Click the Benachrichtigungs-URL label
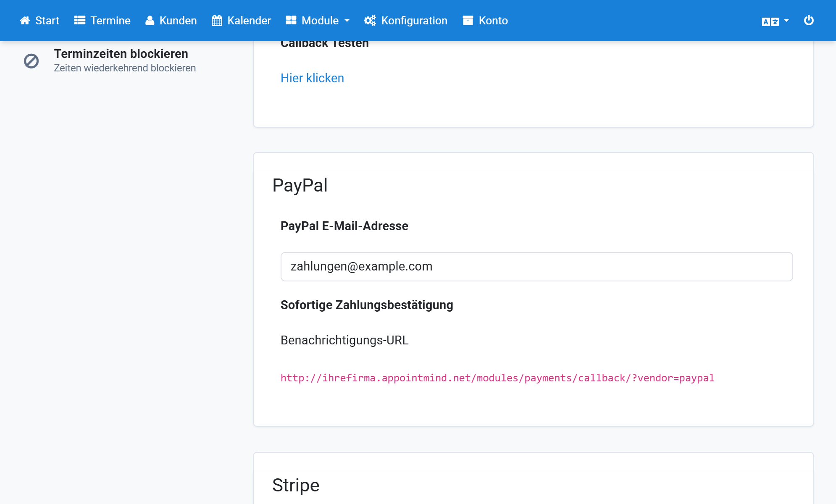The width and height of the screenshot is (836, 504). click(x=344, y=340)
